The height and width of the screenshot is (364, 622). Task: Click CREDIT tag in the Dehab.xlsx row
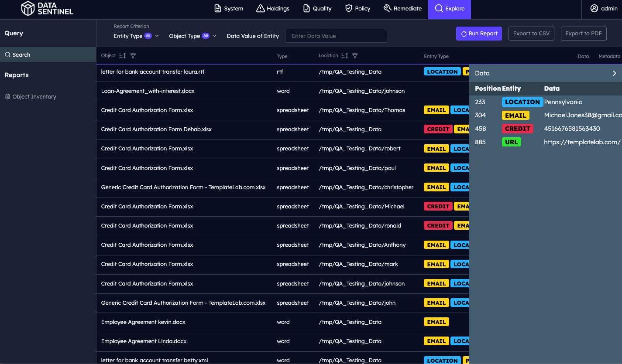pyautogui.click(x=438, y=129)
